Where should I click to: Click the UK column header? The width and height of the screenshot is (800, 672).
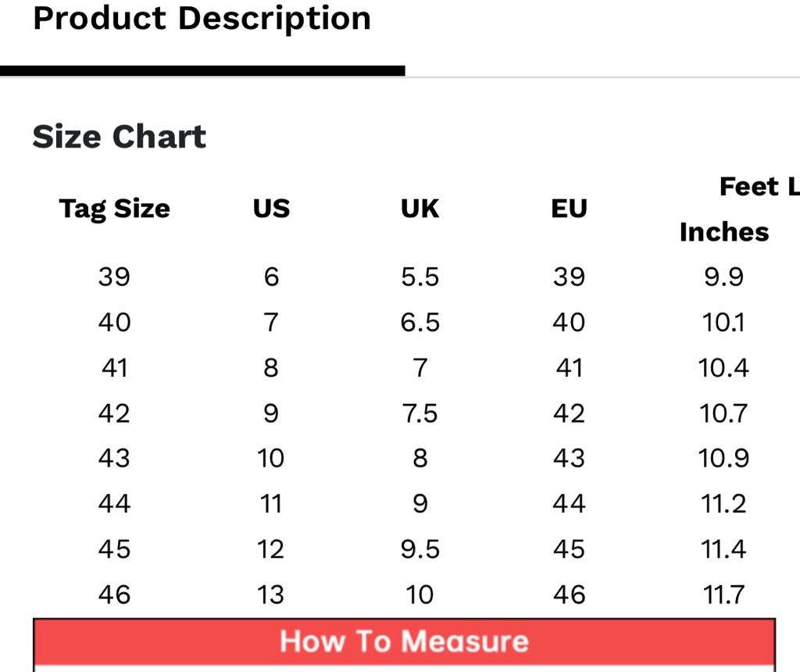pyautogui.click(x=420, y=209)
